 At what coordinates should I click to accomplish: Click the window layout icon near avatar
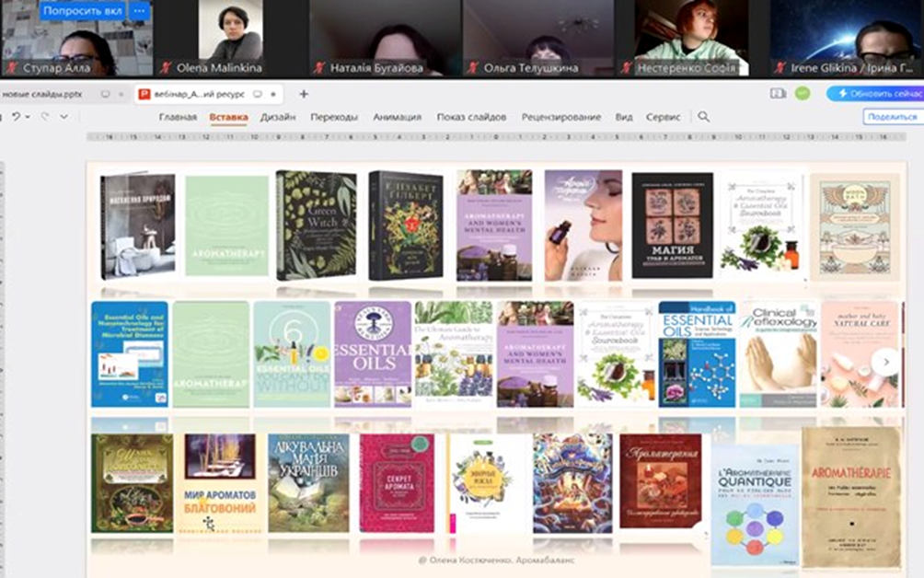tap(778, 94)
